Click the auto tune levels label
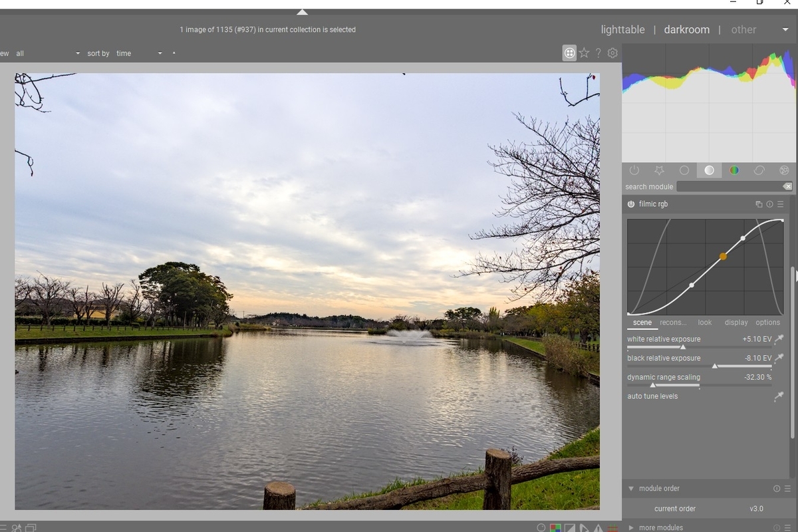The height and width of the screenshot is (532, 798). [652, 396]
